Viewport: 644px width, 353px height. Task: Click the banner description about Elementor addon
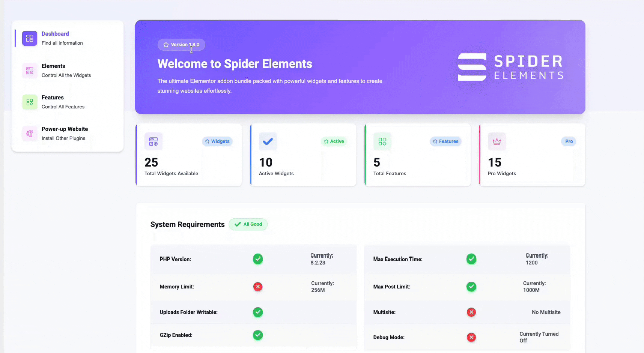[x=270, y=86]
